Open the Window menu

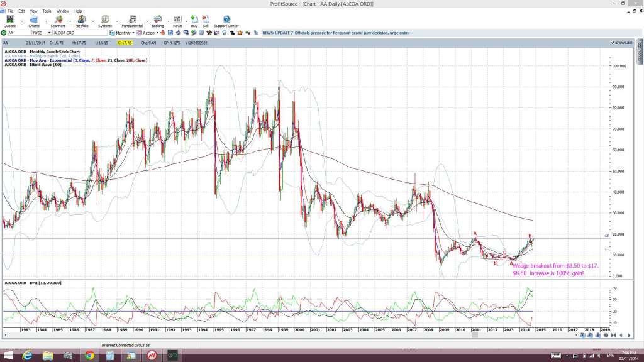pyautogui.click(x=62, y=11)
